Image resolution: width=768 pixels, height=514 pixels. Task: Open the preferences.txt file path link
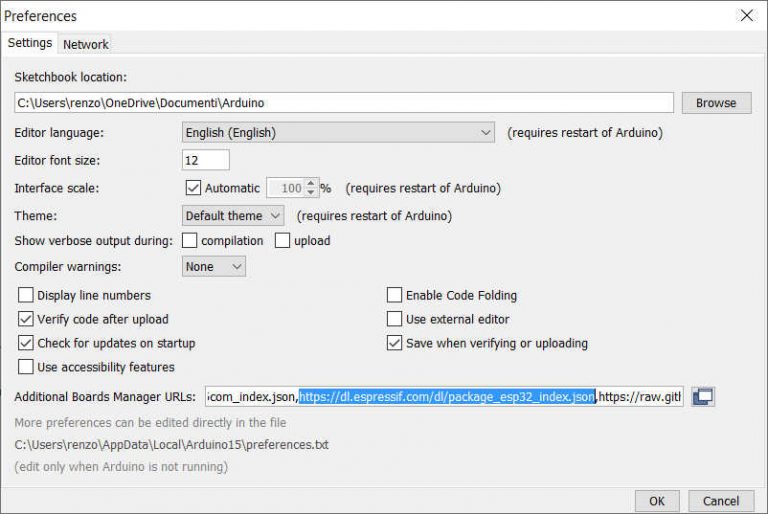click(x=171, y=444)
